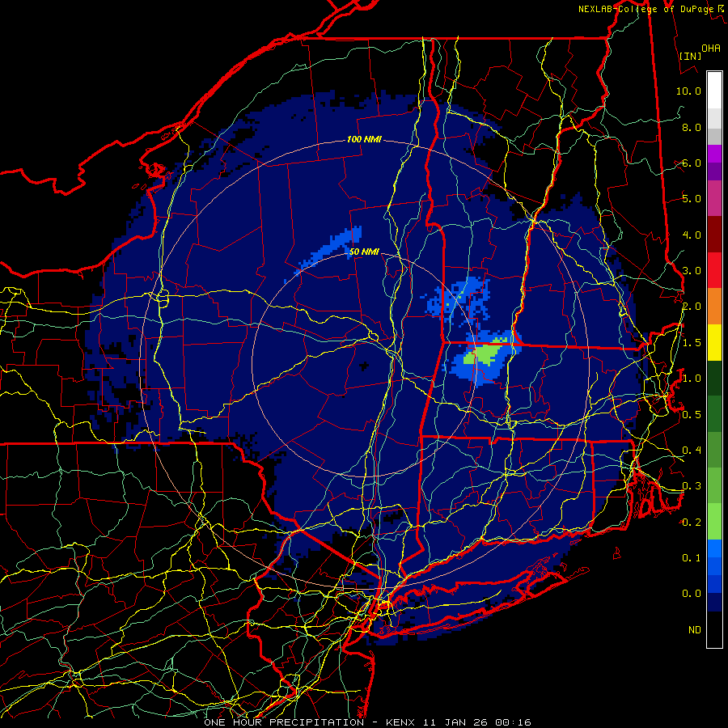Select the 0.5 legend value

tap(692, 415)
